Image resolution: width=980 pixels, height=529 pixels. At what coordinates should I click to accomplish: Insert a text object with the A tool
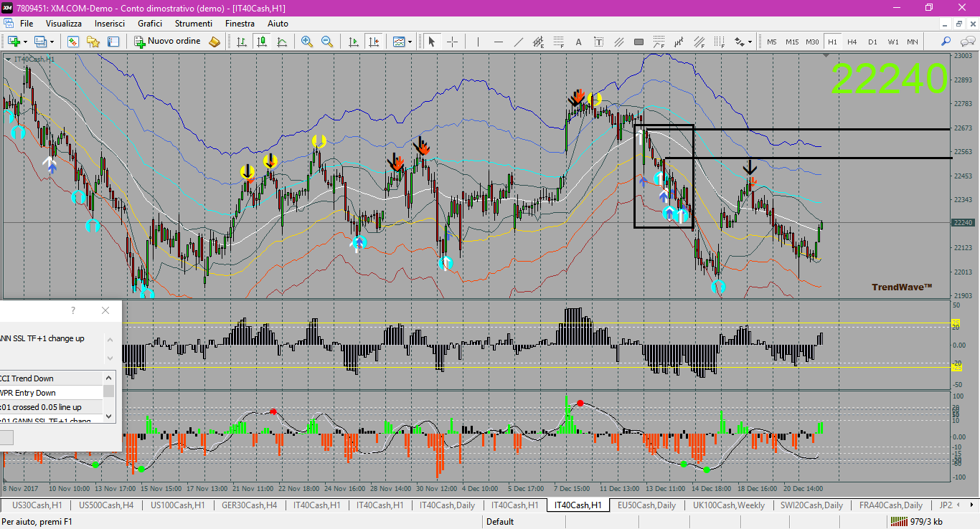coord(579,42)
